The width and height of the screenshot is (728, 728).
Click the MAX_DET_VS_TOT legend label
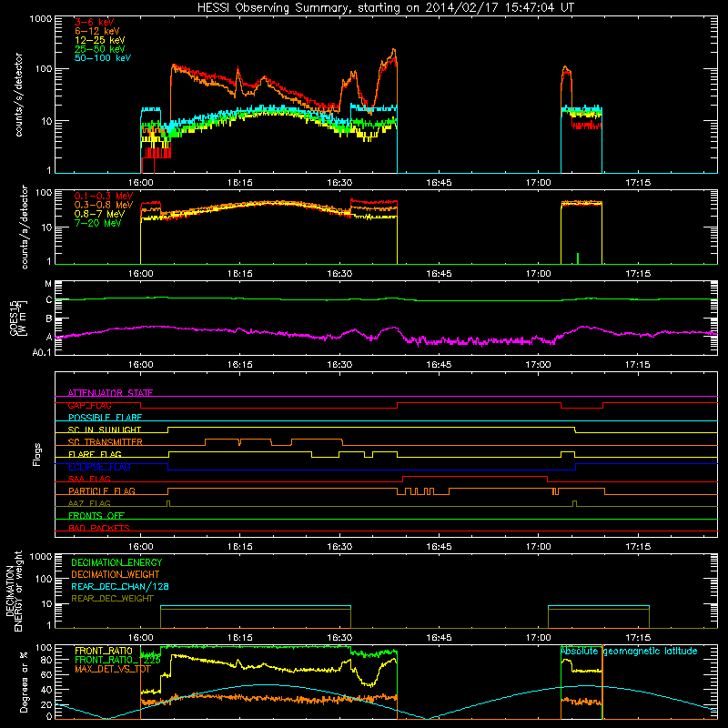pos(112,669)
